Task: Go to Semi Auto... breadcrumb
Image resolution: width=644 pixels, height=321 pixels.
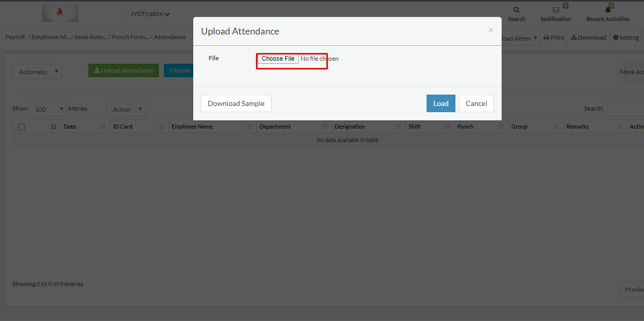Action: (x=91, y=37)
